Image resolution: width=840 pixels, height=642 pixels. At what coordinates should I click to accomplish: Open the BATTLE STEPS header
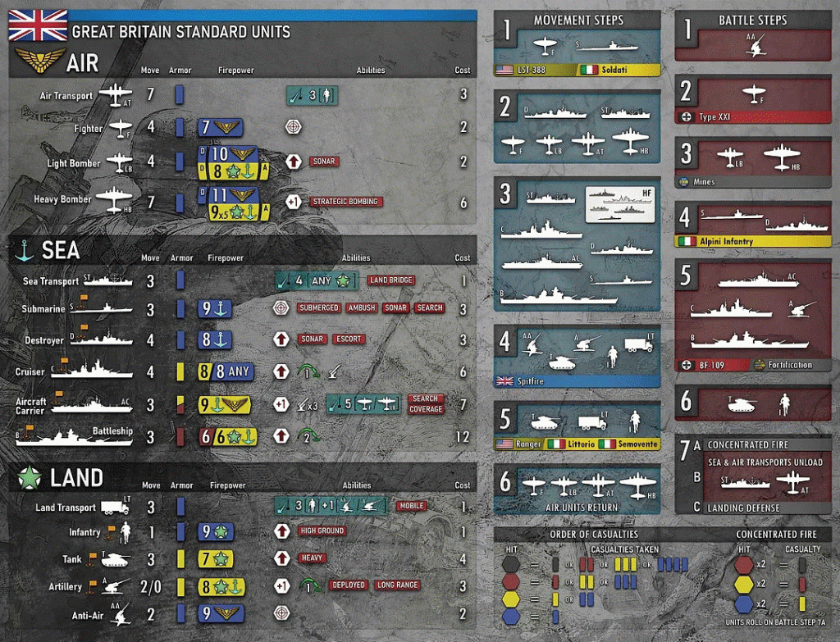752,20
